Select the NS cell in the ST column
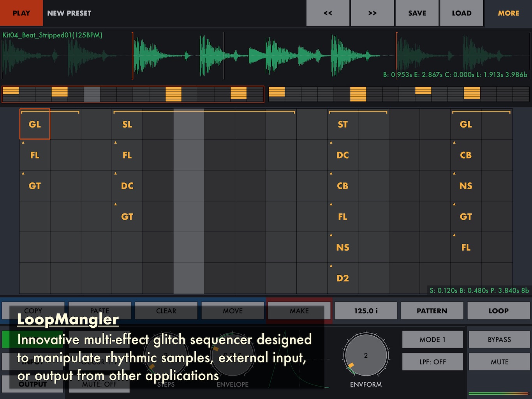Image resolution: width=532 pixels, height=399 pixels. pos(342,247)
